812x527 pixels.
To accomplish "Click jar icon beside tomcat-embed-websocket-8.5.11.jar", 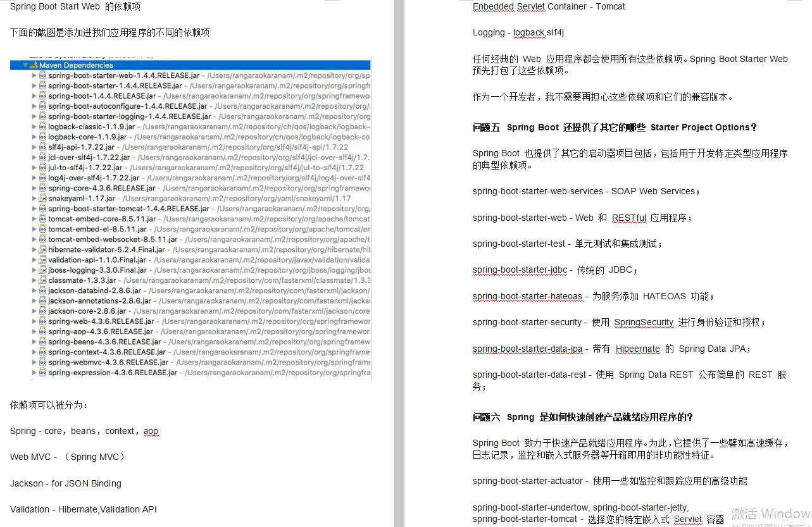I will coord(43,239).
